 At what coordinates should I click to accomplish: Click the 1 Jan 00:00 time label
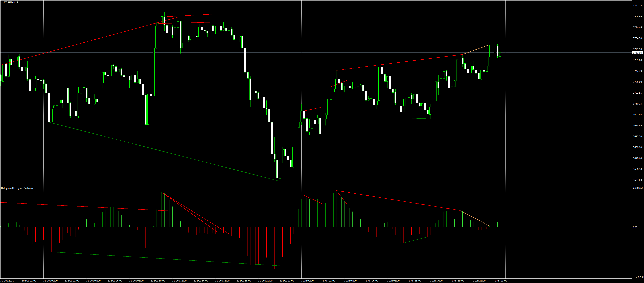[307, 280]
